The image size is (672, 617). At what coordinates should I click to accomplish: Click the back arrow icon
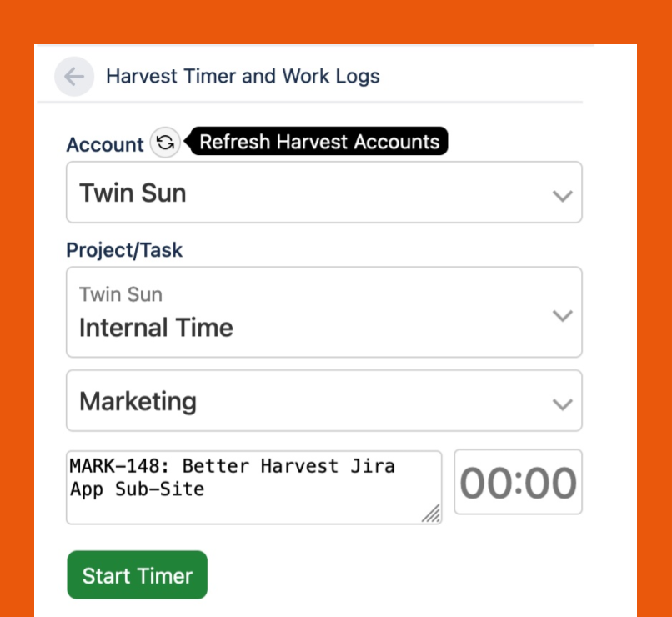pyautogui.click(x=74, y=77)
